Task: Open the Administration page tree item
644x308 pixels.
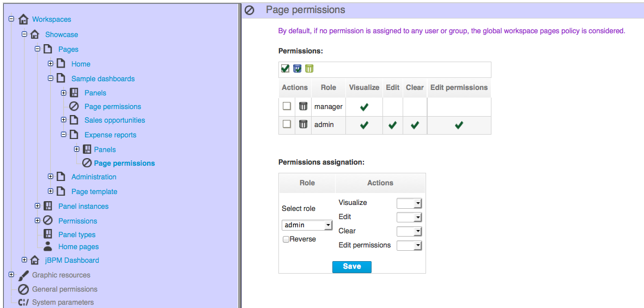Action: 94,177
